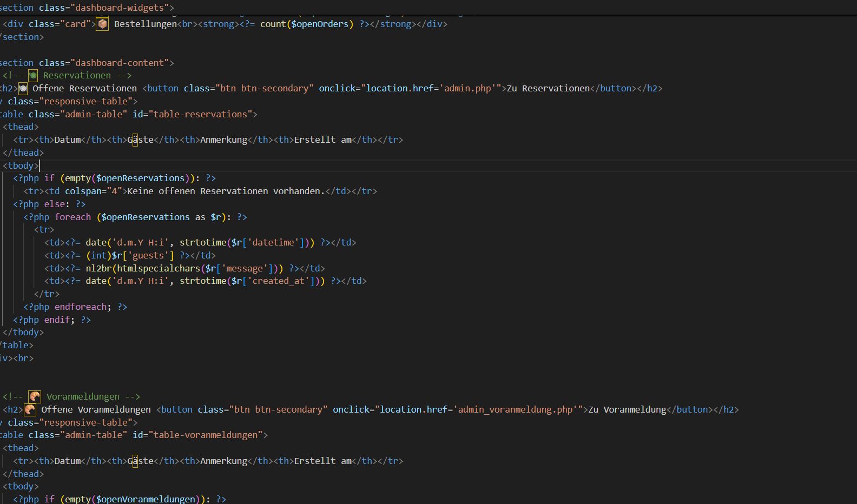
Task: Place cursor in "dashboard-content" class value
Action: coord(120,63)
